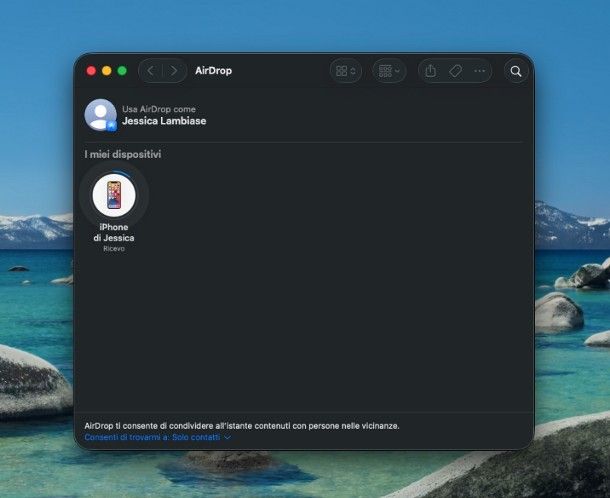This screenshot has width=610, height=498.
Task: Open the icon view switcher
Action: [345, 71]
